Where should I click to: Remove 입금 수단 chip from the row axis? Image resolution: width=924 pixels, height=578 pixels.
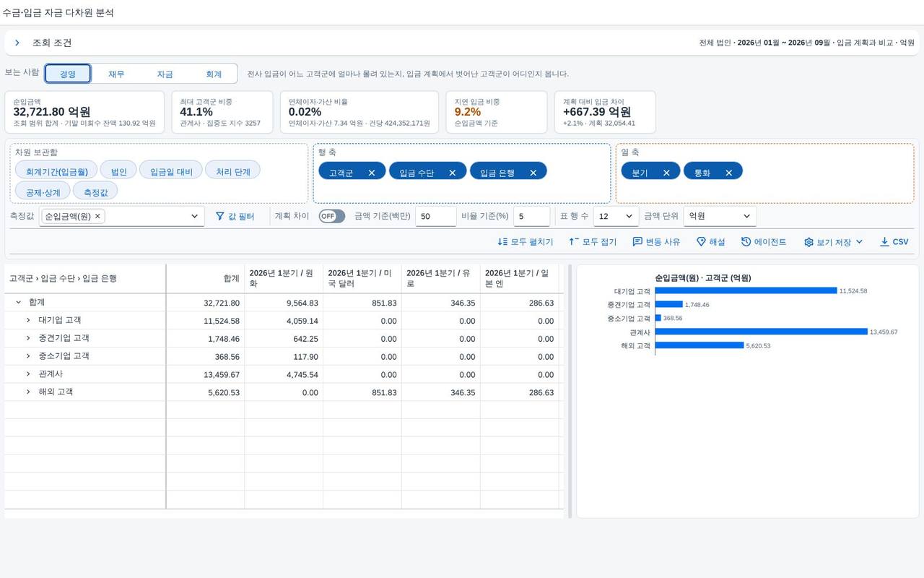point(453,173)
